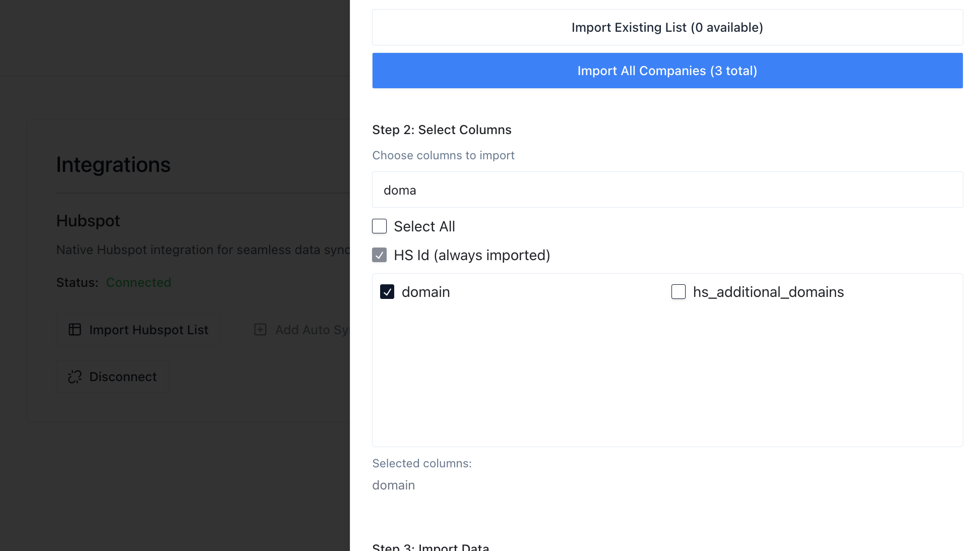Click the broken-link icon on Disconnect
Image resolution: width=980 pixels, height=551 pixels.
(x=75, y=377)
